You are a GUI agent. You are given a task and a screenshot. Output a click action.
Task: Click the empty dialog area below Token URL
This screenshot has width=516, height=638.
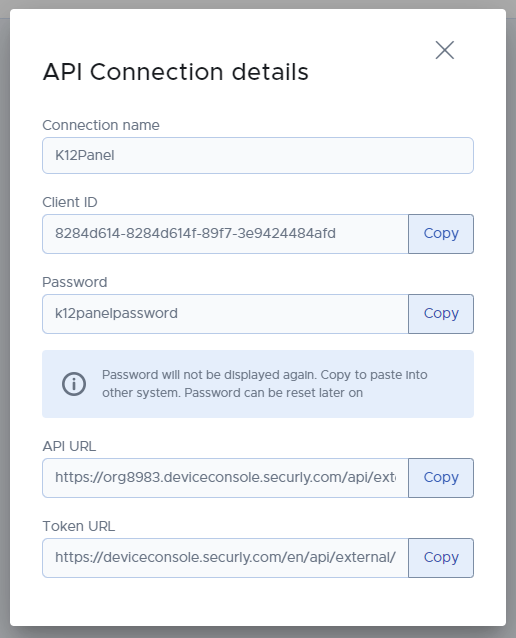coord(258,602)
